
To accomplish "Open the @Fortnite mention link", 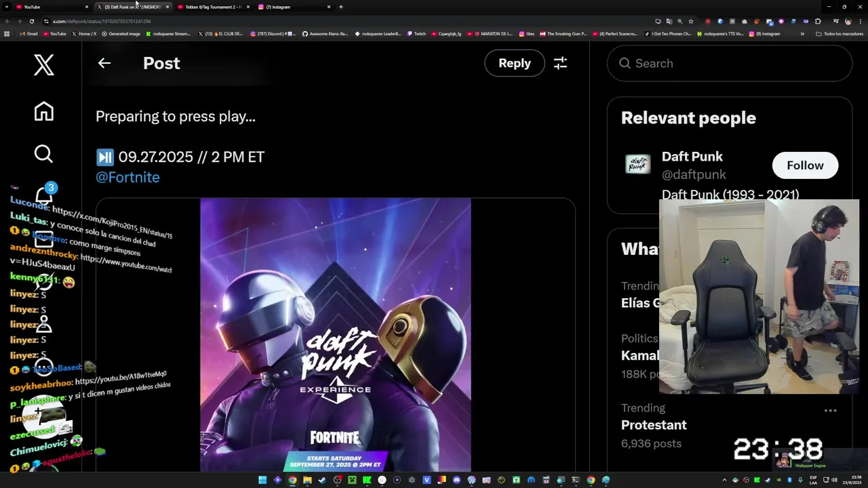I will (127, 178).
